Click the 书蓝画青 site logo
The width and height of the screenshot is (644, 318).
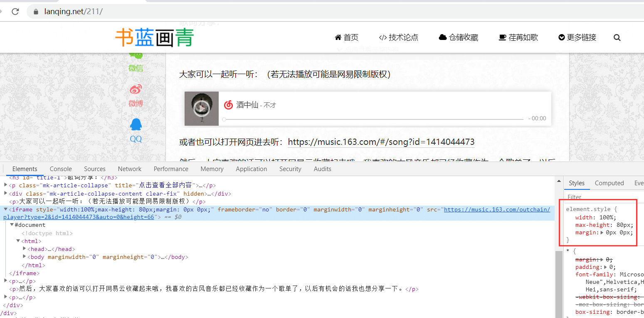pyautogui.click(x=155, y=37)
